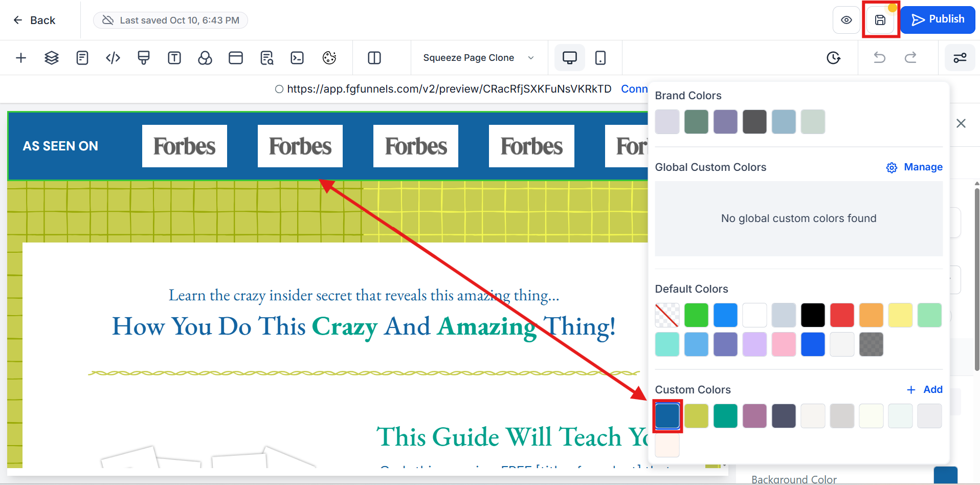Click the sidebar vertical scrollbar
980x485 pixels.
pyautogui.click(x=977, y=279)
